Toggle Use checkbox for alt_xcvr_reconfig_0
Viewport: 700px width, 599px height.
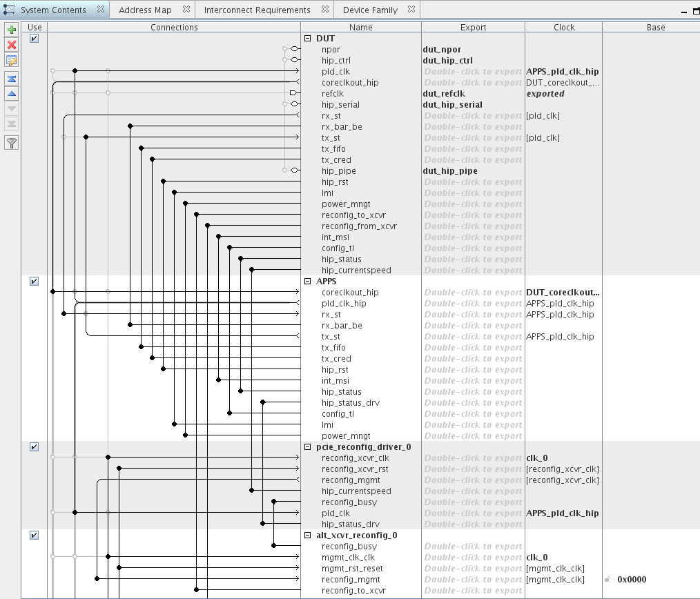34,536
